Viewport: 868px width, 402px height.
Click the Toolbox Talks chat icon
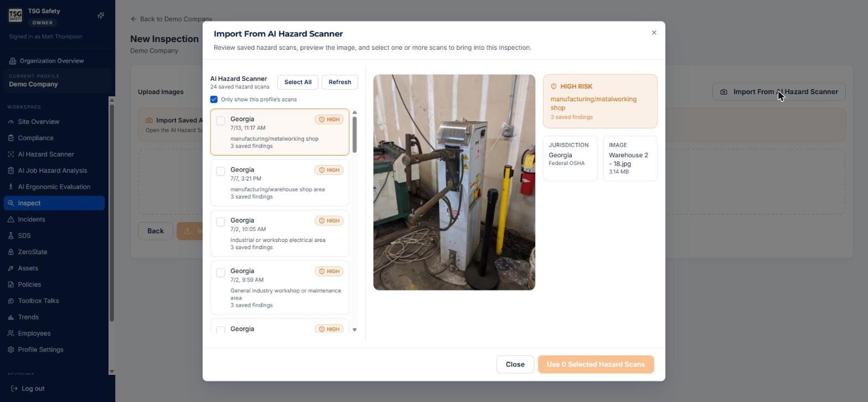pyautogui.click(x=11, y=301)
